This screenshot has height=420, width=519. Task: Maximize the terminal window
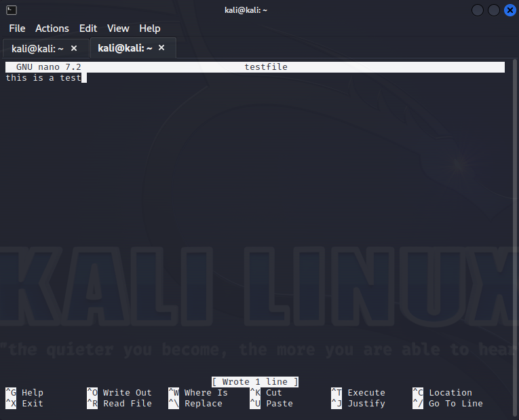[493, 10]
